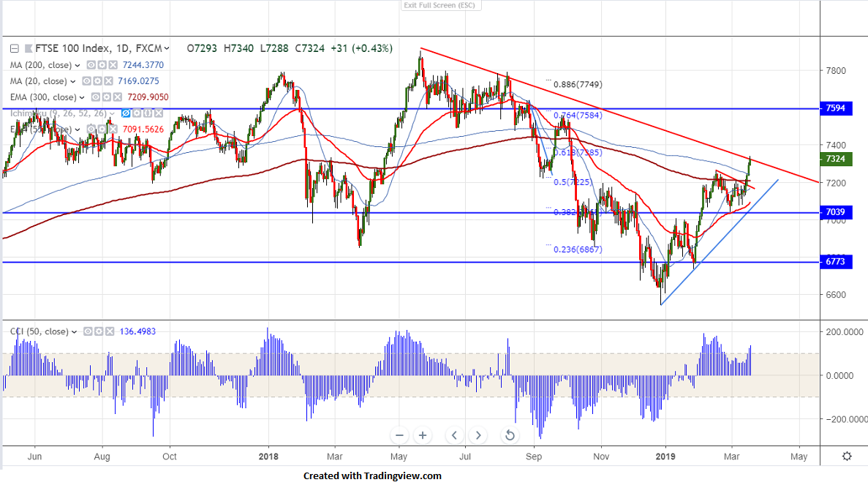This screenshot has height=485, width=868.
Task: Click the Exit Full Screen (ESC) button
Action: [x=441, y=5]
